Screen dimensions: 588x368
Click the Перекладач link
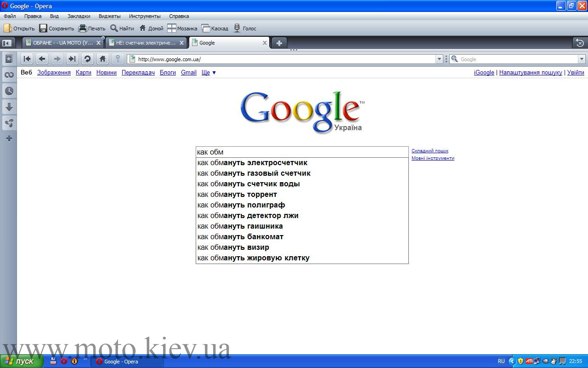[x=138, y=73]
